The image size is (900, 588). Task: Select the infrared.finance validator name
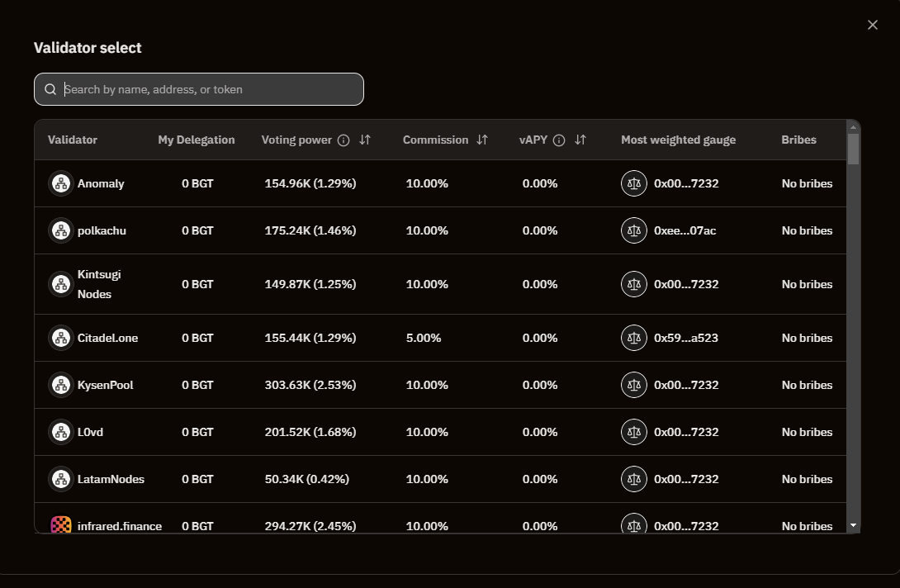(120, 526)
